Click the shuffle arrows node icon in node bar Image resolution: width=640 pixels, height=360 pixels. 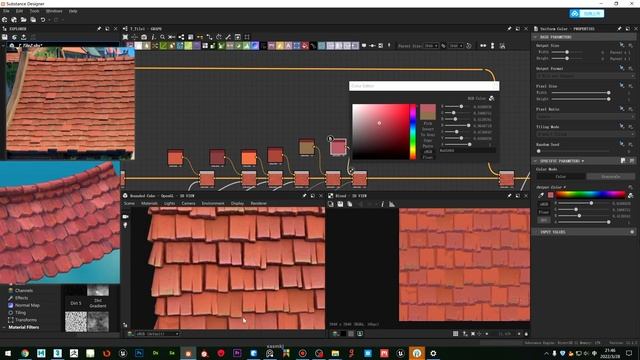[155, 46]
